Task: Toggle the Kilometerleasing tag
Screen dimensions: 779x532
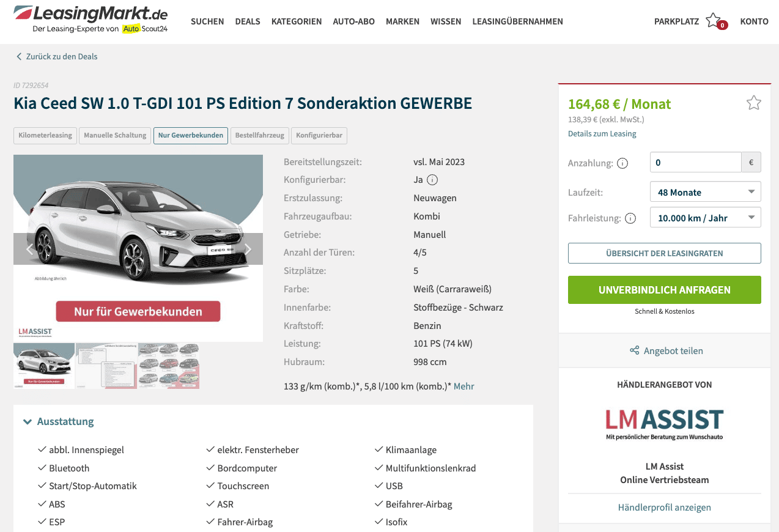Action: (x=45, y=135)
